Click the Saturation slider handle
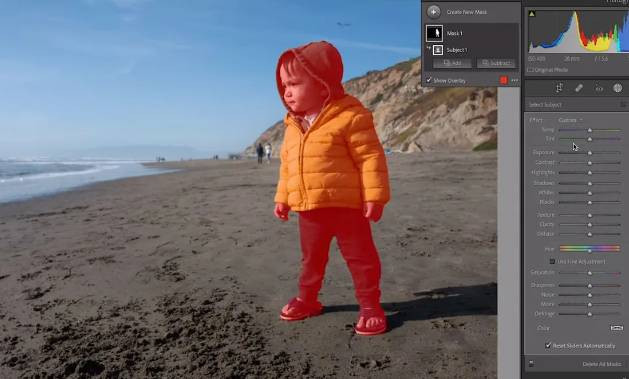This screenshot has height=379, width=629. (590, 273)
